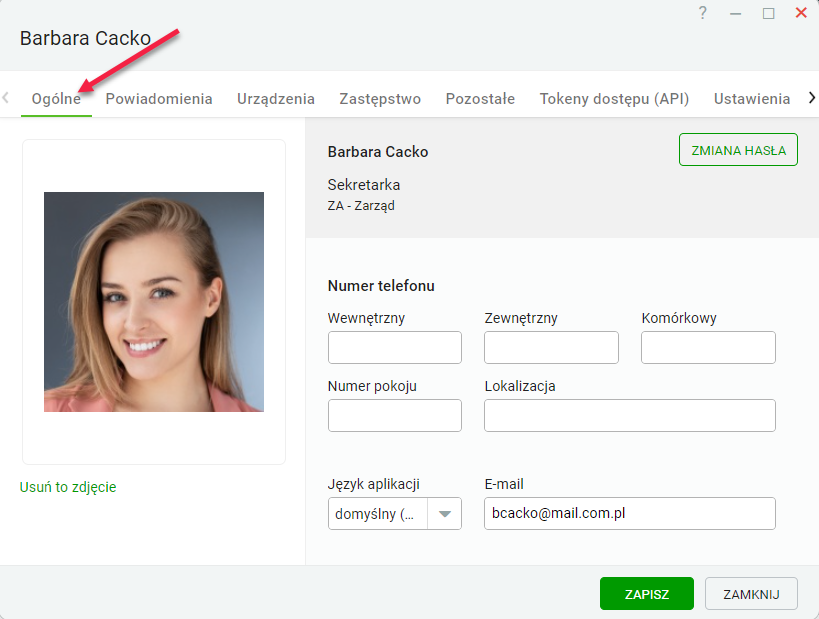Click the Usuń to zdjęcie link

pyautogui.click(x=68, y=487)
